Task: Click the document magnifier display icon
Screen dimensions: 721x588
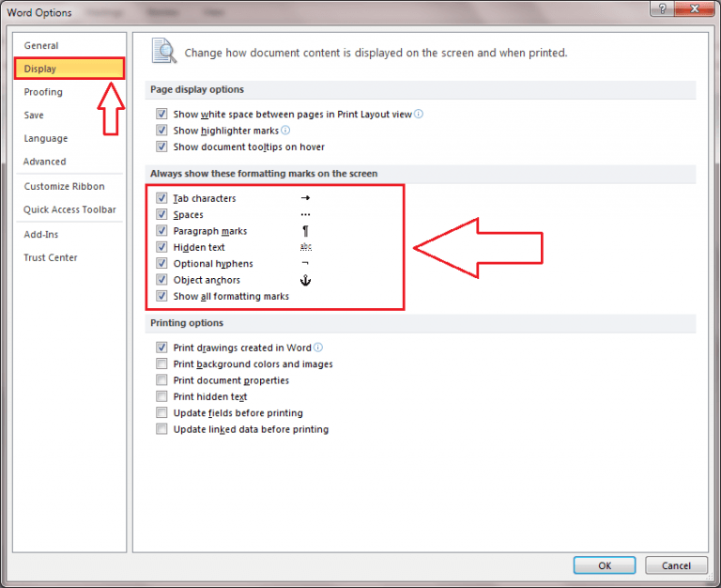Action: (164, 51)
